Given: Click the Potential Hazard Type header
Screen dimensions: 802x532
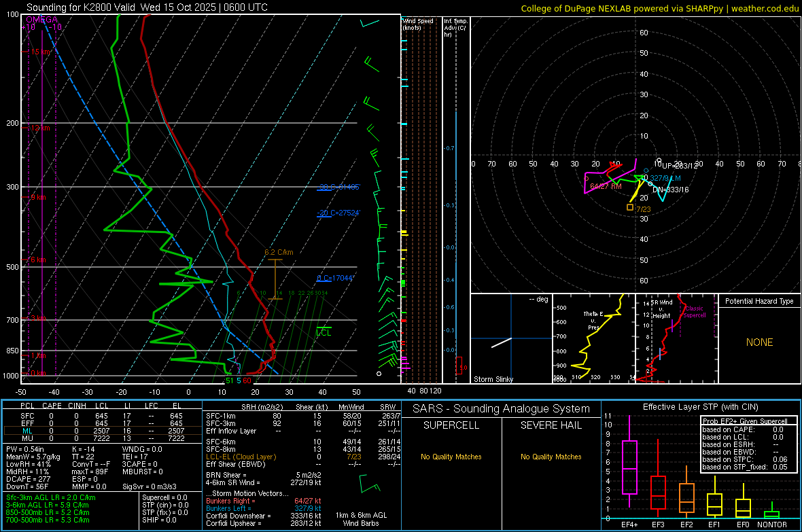Looking at the screenshot, I should click(759, 301).
